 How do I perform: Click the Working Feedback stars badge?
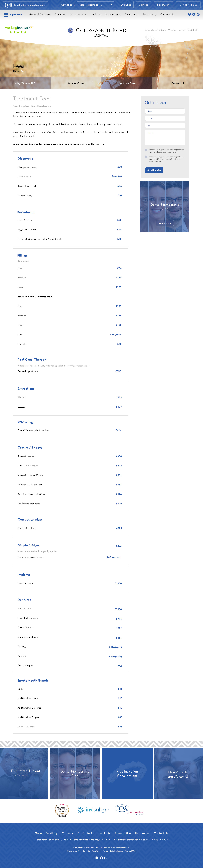point(19,30)
